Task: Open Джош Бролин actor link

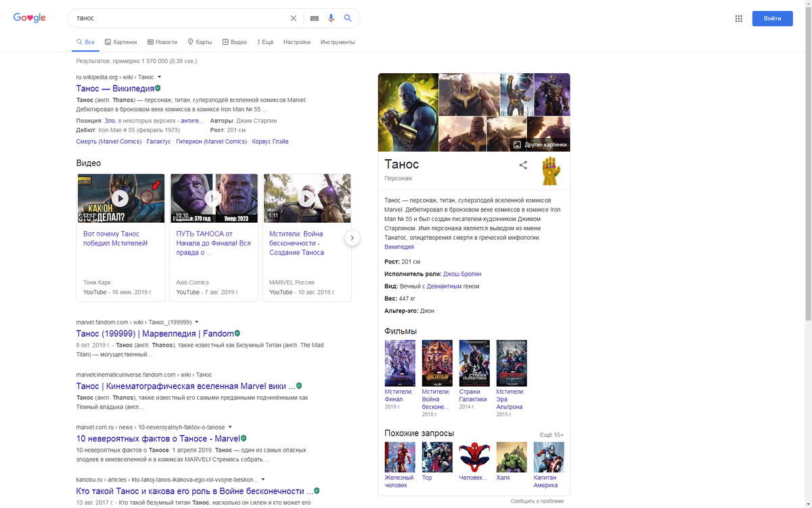Action: [x=462, y=274]
